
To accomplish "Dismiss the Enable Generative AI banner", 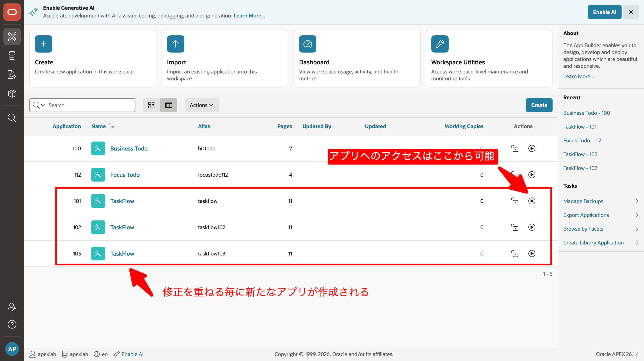I will coord(631,12).
